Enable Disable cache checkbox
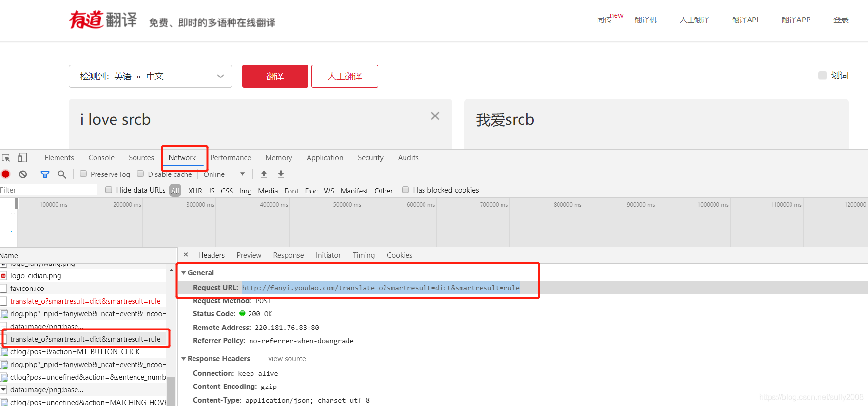Viewport: 868px width, 406px height. [140, 174]
